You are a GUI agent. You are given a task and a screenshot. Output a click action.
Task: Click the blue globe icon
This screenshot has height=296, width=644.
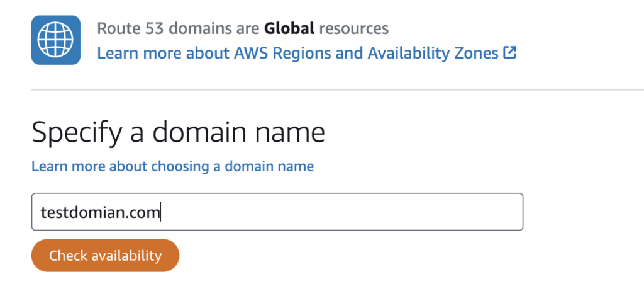coord(56,40)
